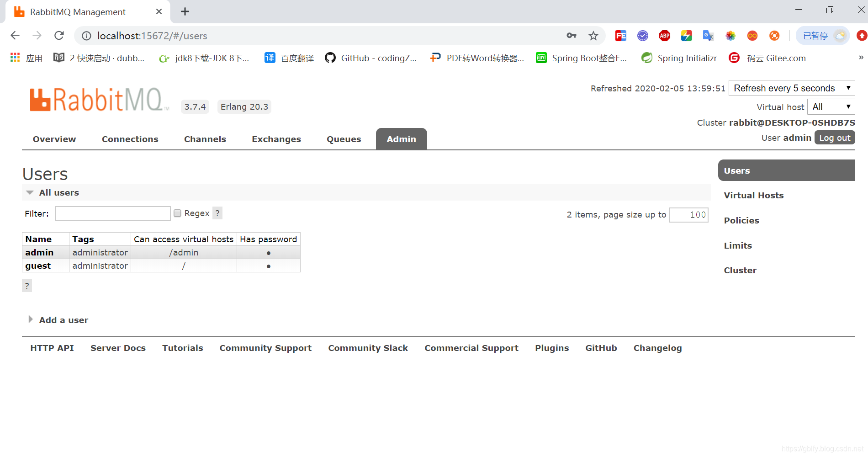Open the Spring Boot bookmark
This screenshot has width=868, height=457.
[x=582, y=58]
